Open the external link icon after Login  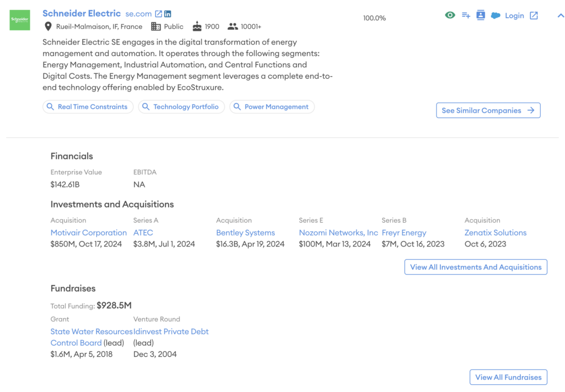click(x=534, y=15)
